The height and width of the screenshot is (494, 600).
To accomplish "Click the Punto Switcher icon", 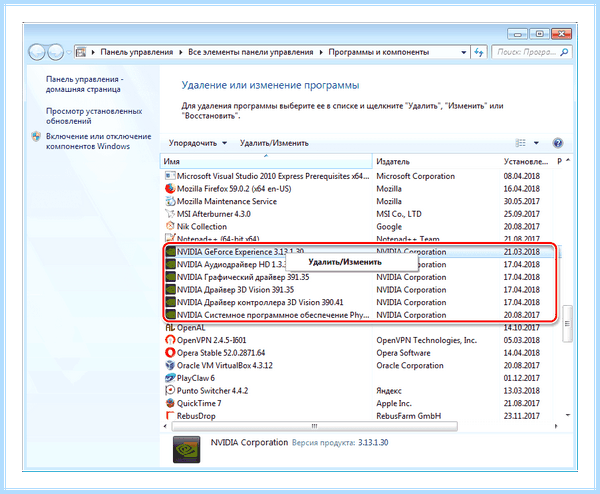I will click(x=170, y=390).
